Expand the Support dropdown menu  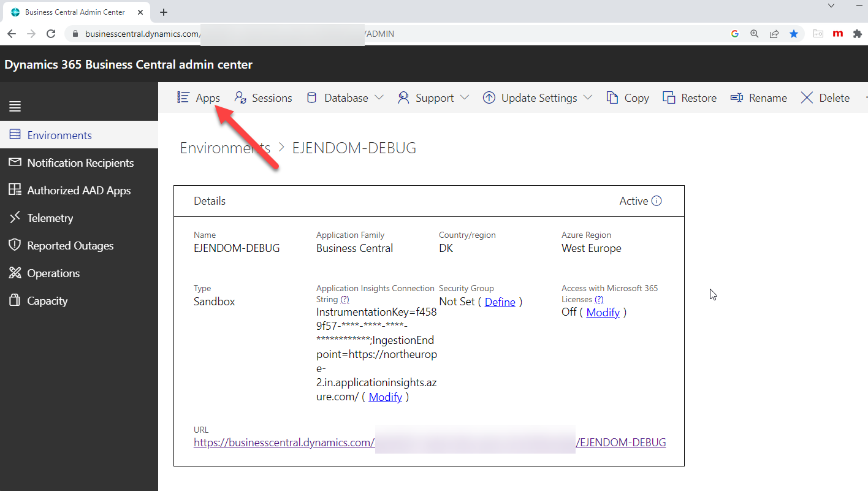point(433,97)
